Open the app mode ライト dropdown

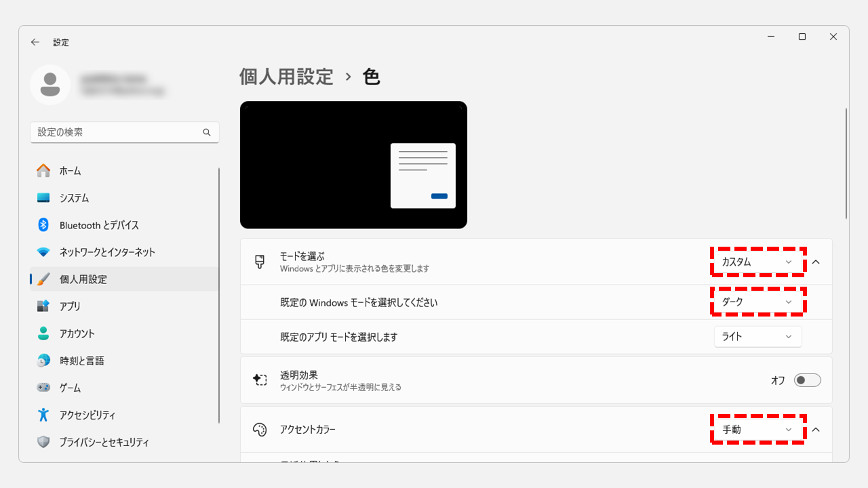click(x=757, y=337)
